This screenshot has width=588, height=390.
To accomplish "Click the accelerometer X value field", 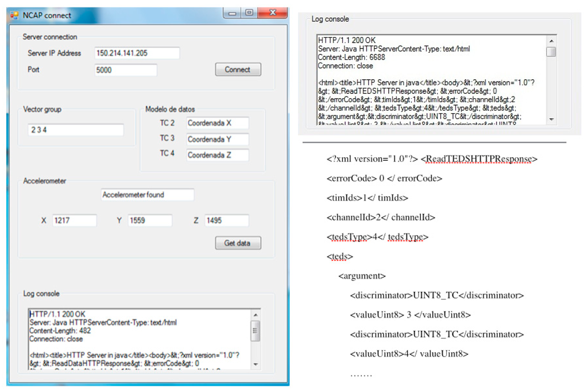I will (x=74, y=221).
